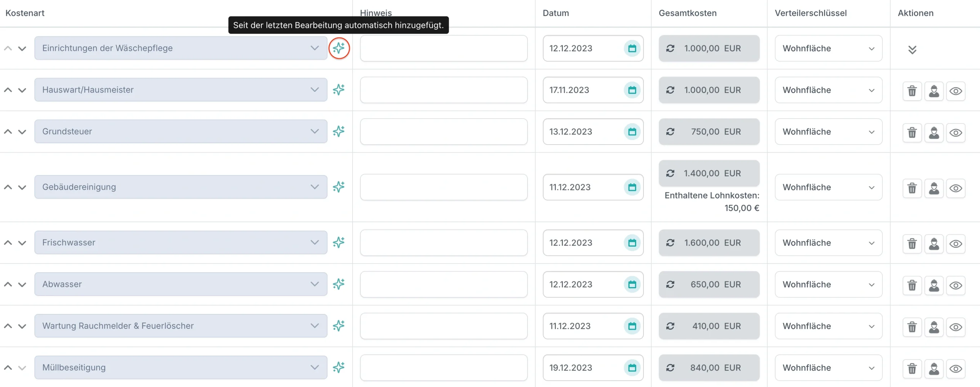Recalculate the 840,00 EUR Müllbeseitigung total

click(x=670, y=367)
